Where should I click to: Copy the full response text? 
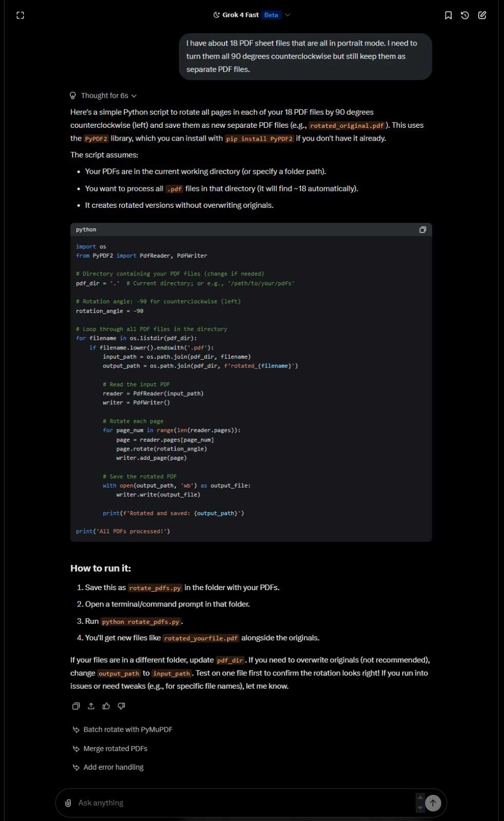(76, 706)
